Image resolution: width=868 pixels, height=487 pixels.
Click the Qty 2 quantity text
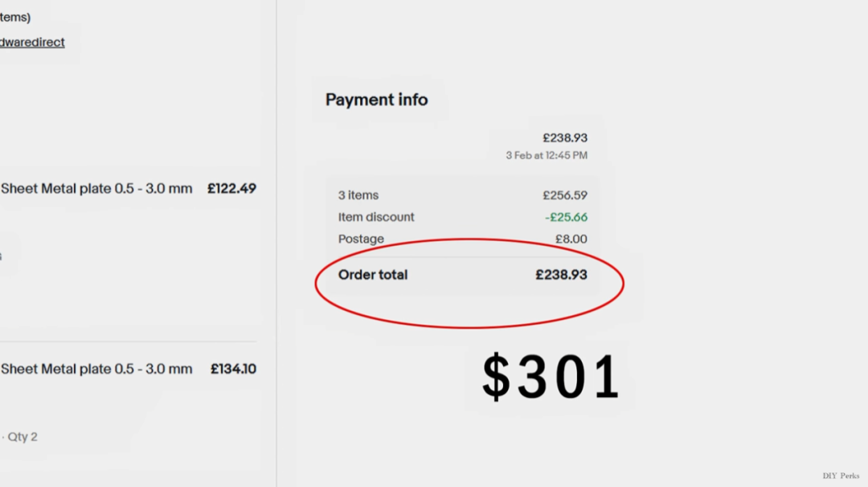[23, 436]
